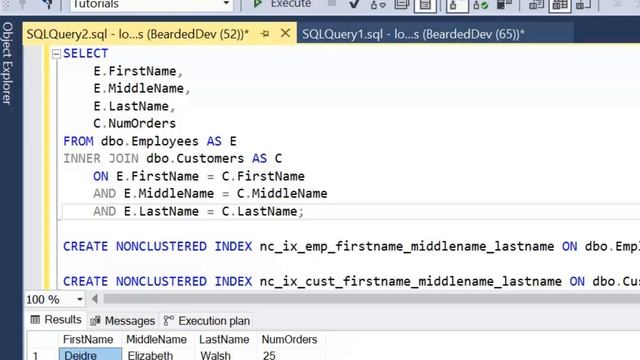Switch to the Results tab
This screenshot has width=640, height=360.
[56, 320]
